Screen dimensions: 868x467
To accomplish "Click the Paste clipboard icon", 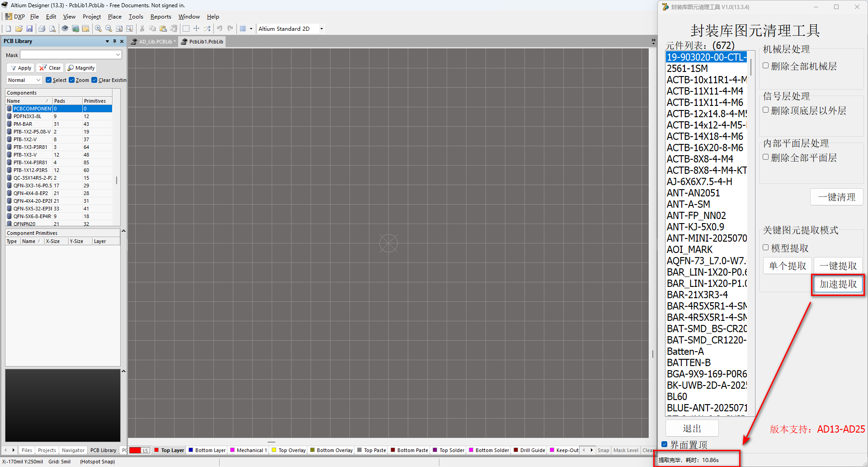I will pyautogui.click(x=163, y=29).
